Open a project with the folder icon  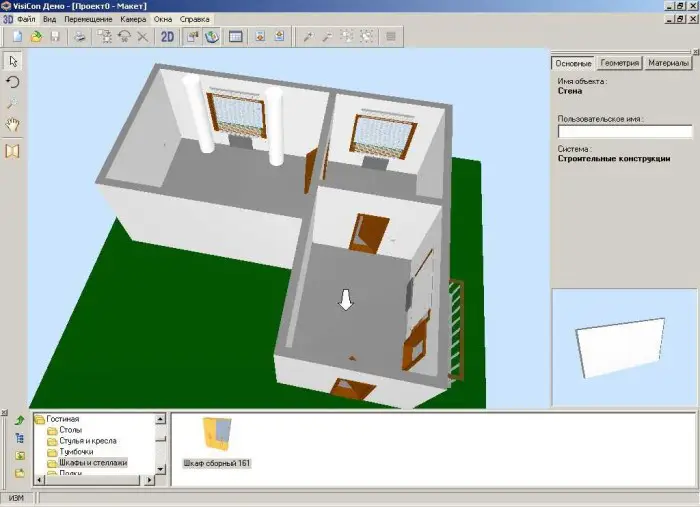36,37
